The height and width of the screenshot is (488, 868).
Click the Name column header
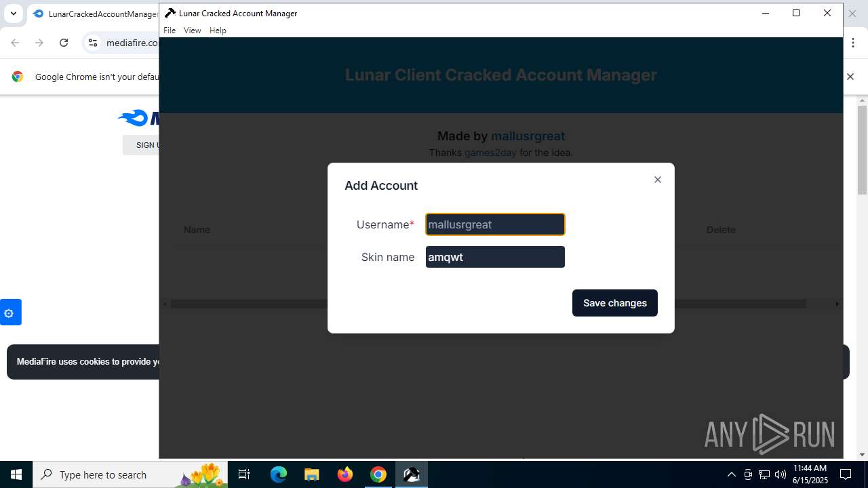tap(197, 230)
